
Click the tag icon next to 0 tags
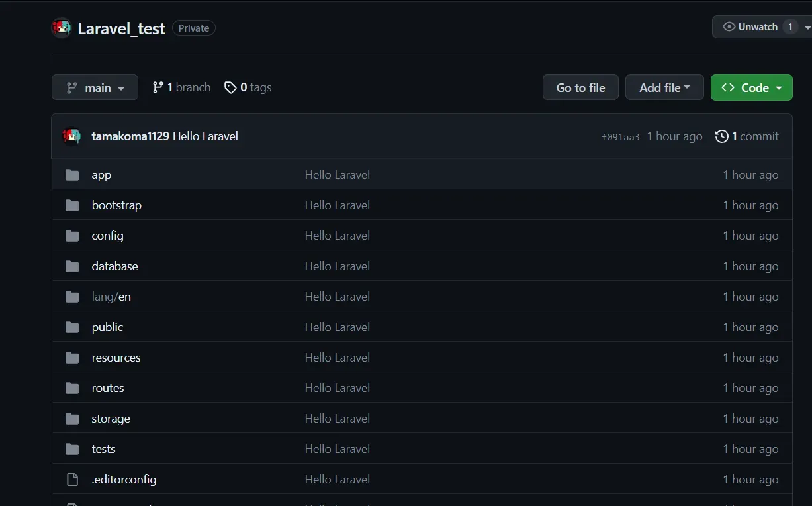pyautogui.click(x=230, y=87)
